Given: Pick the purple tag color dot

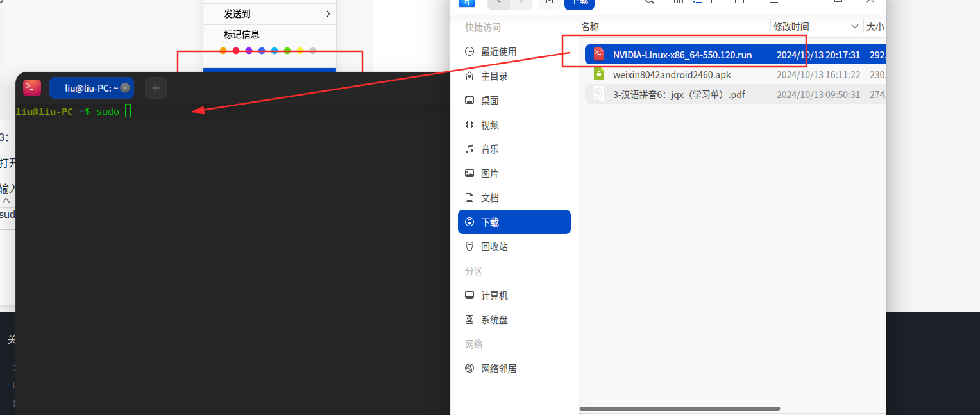Looking at the screenshot, I should [x=249, y=51].
